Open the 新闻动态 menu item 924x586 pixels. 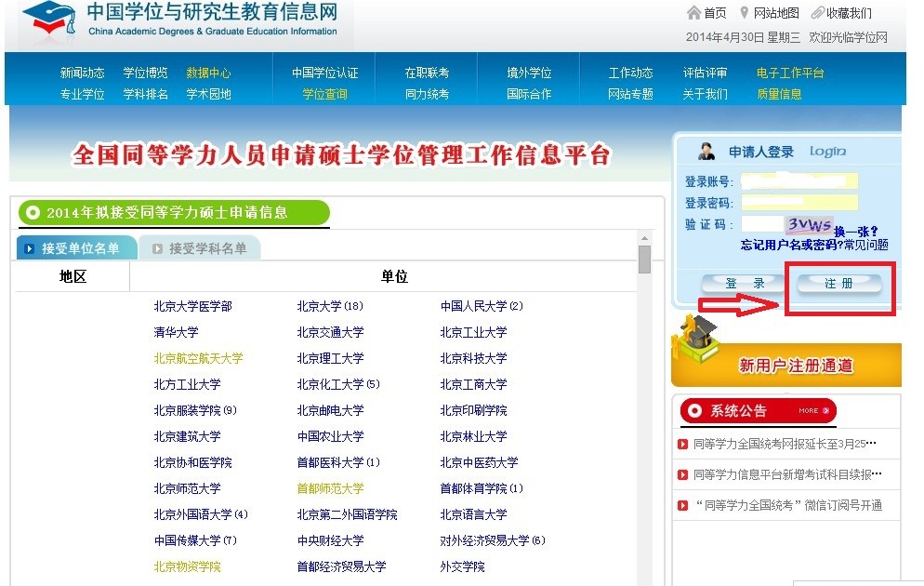coord(82,73)
